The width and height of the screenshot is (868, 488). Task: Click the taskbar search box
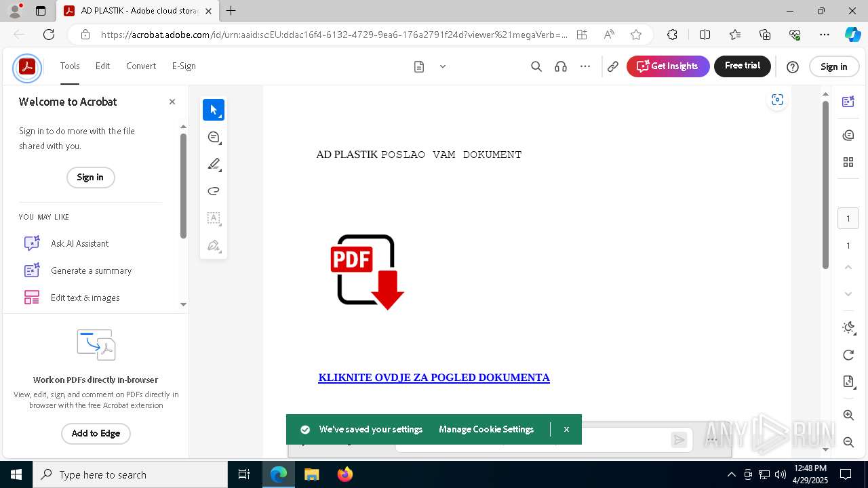130,474
